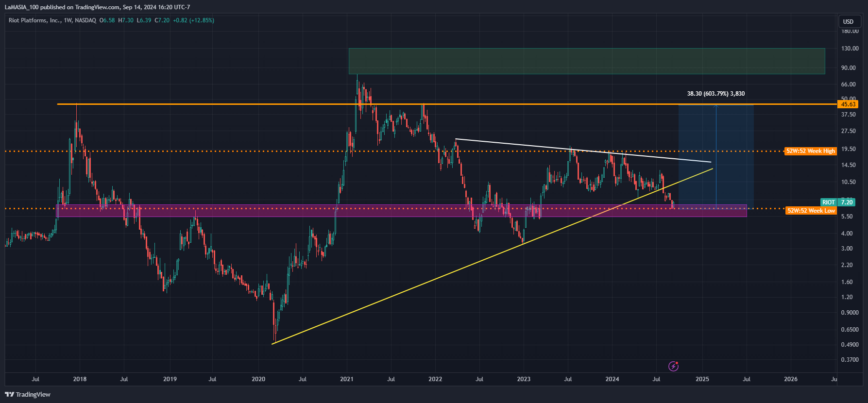This screenshot has height=403, width=868.
Task: Click 2024 on the time axis
Action: point(612,379)
